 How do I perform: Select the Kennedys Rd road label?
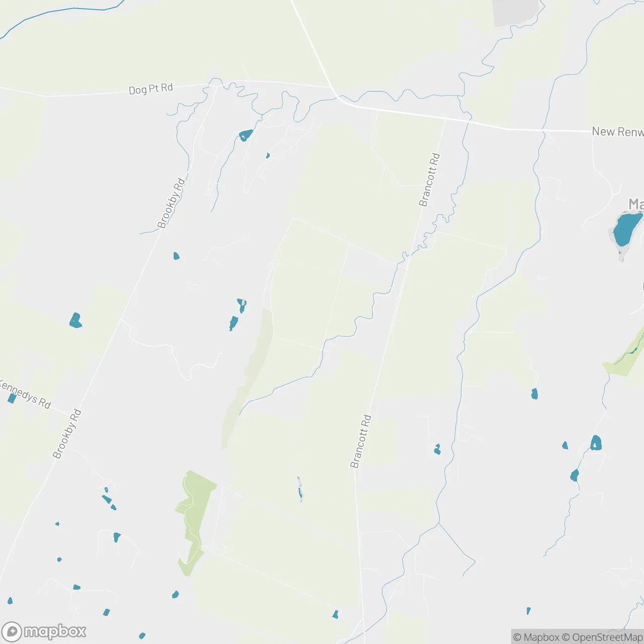coord(25,393)
